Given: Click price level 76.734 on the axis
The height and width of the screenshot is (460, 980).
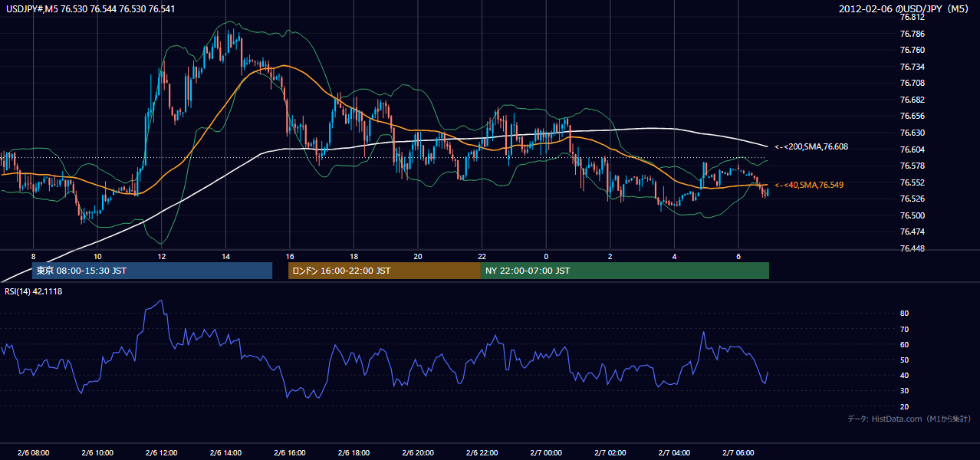Looking at the screenshot, I should [912, 67].
